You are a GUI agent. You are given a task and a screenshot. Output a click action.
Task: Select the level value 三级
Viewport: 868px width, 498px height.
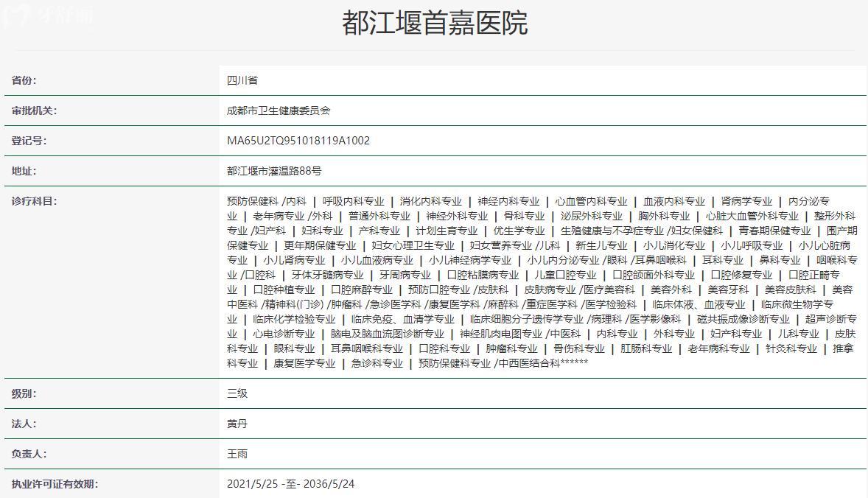click(x=237, y=393)
